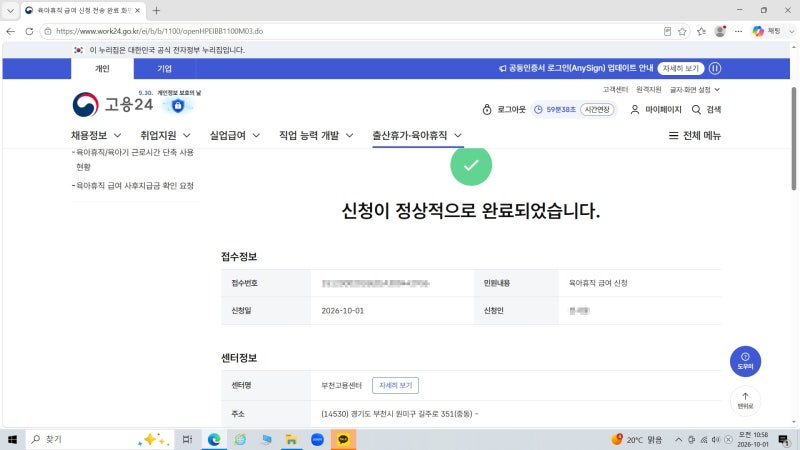Click 자세히 보기 next to 부천고용센터
800x450 pixels.
point(395,385)
